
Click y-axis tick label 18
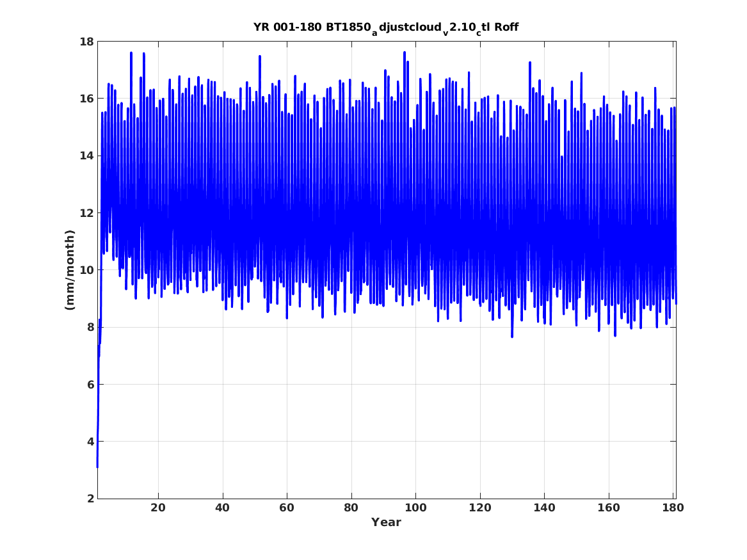tap(86, 42)
